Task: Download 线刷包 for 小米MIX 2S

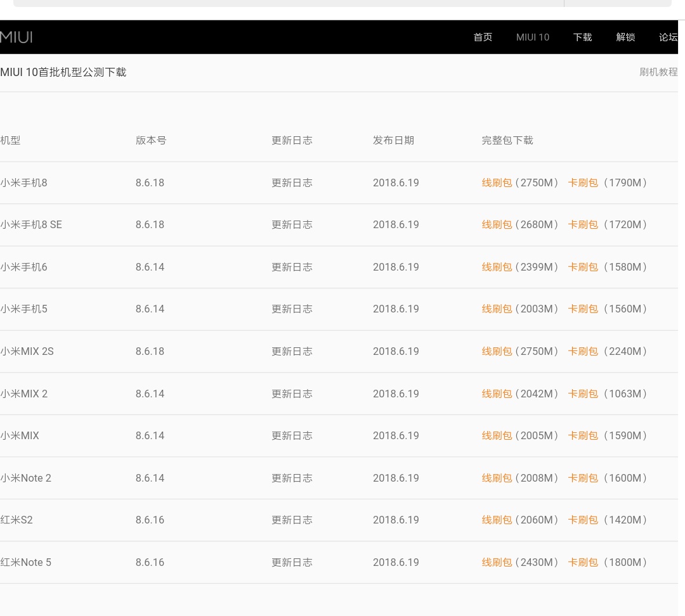Action: click(497, 351)
